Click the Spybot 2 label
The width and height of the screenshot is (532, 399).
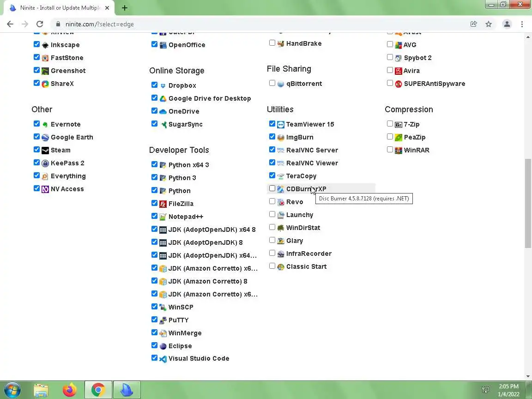[417, 58]
